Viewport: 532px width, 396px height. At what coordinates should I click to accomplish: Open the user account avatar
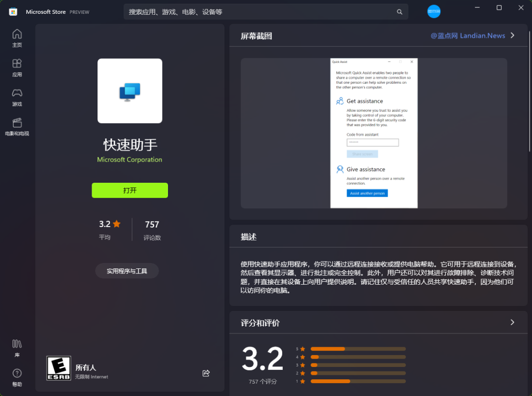(x=433, y=11)
